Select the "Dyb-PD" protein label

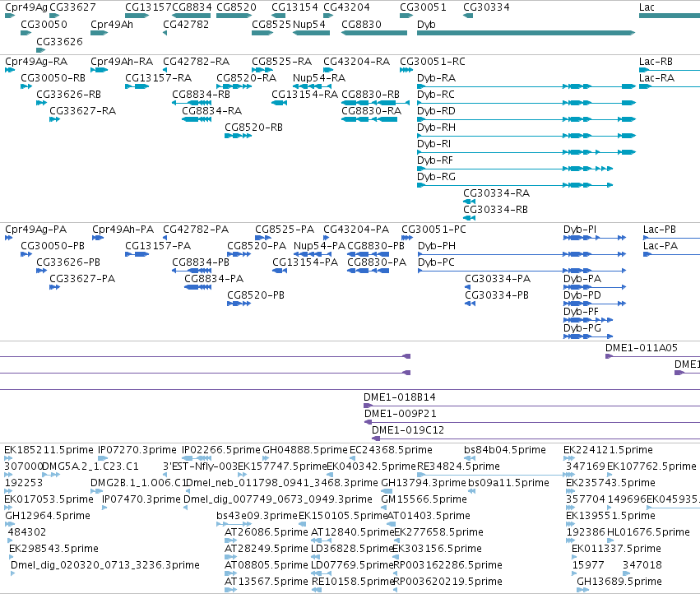coord(582,295)
